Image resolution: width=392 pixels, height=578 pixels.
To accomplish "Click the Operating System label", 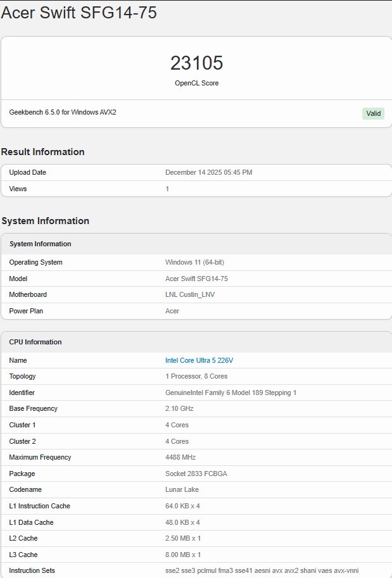I will point(35,262).
